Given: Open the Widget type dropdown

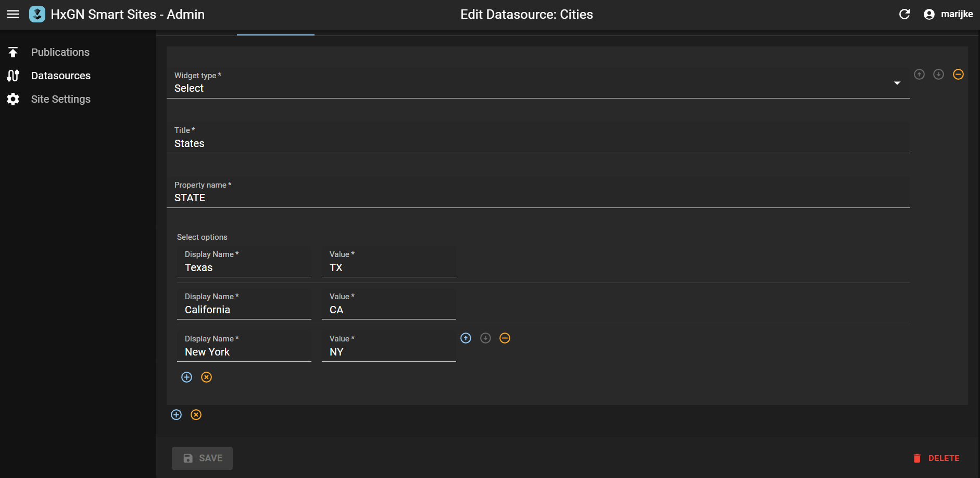Looking at the screenshot, I should (897, 83).
